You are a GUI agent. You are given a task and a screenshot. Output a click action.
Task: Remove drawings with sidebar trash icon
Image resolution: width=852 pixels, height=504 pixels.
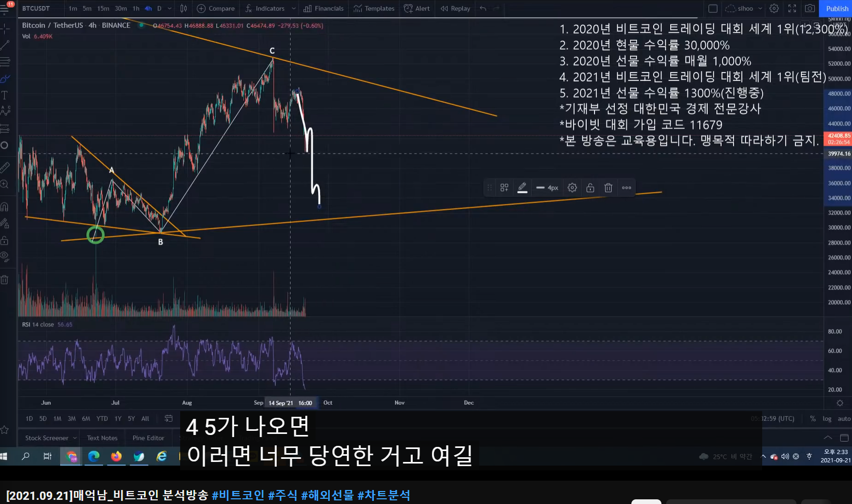(5, 280)
